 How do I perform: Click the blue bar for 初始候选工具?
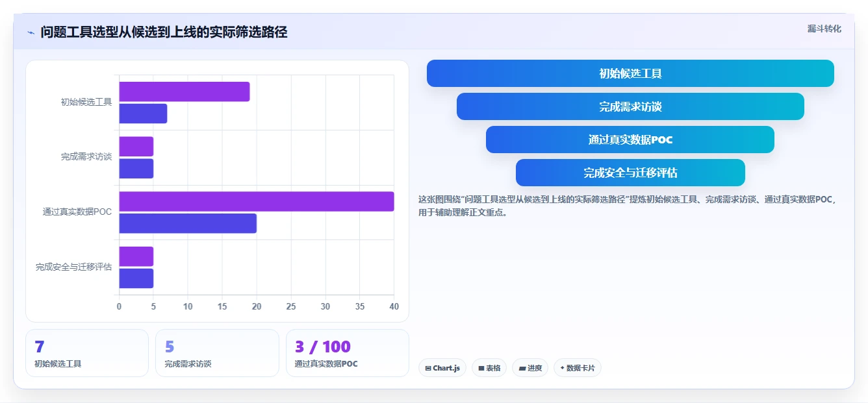(143, 114)
